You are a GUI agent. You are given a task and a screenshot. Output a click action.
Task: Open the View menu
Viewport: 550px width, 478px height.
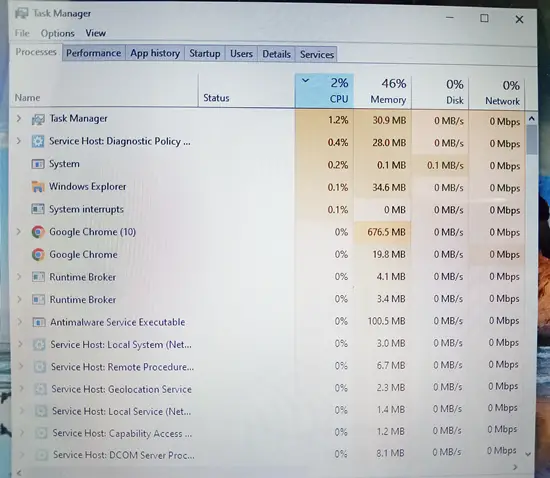[95, 33]
